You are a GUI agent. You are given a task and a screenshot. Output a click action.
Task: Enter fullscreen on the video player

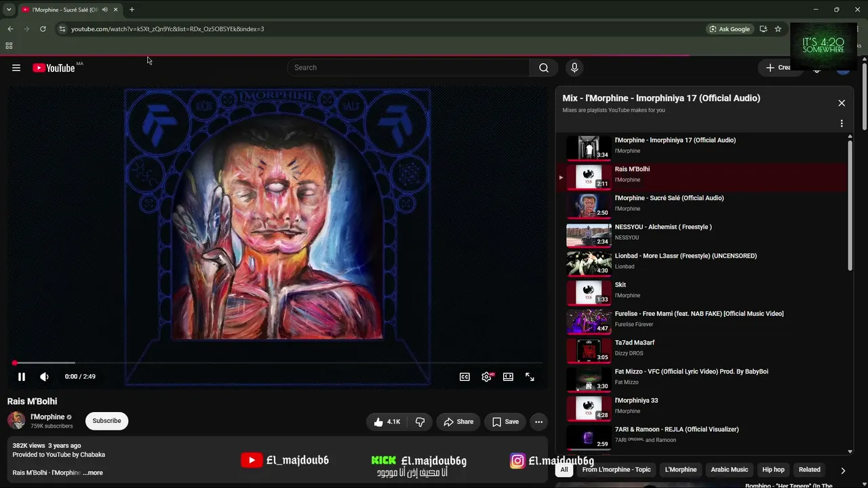click(x=530, y=377)
